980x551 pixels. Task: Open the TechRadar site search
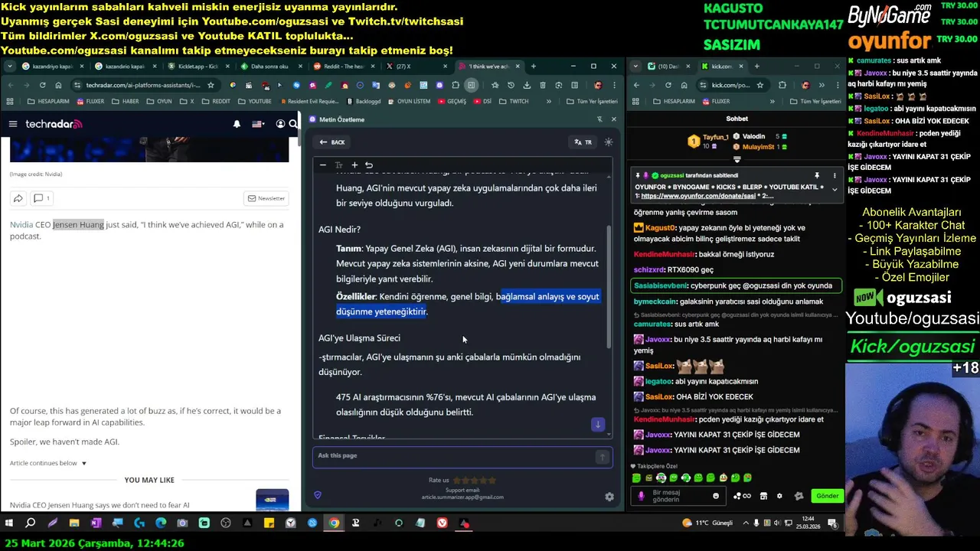point(292,124)
